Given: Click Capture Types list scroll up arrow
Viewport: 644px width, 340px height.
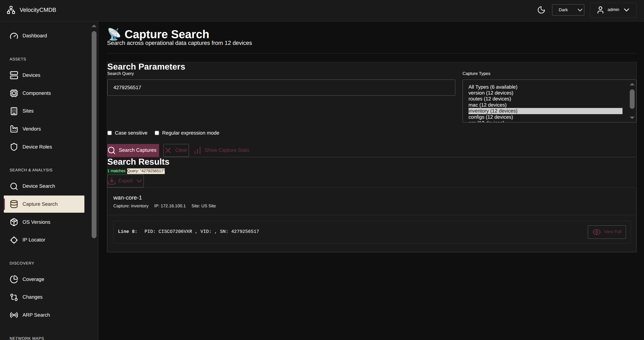Looking at the screenshot, I should [x=632, y=84].
